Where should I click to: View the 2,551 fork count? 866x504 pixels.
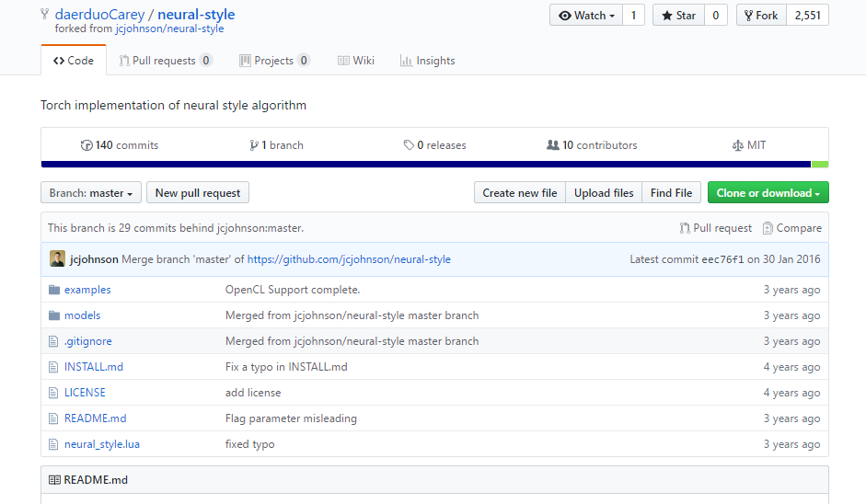[807, 16]
